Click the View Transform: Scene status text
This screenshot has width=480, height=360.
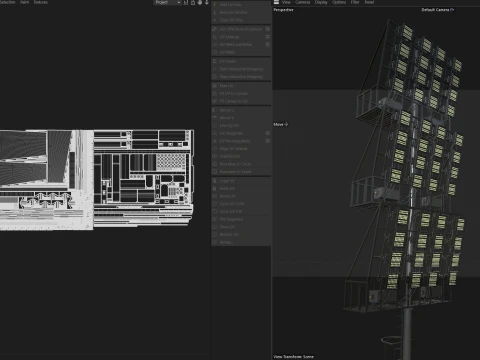293,356
